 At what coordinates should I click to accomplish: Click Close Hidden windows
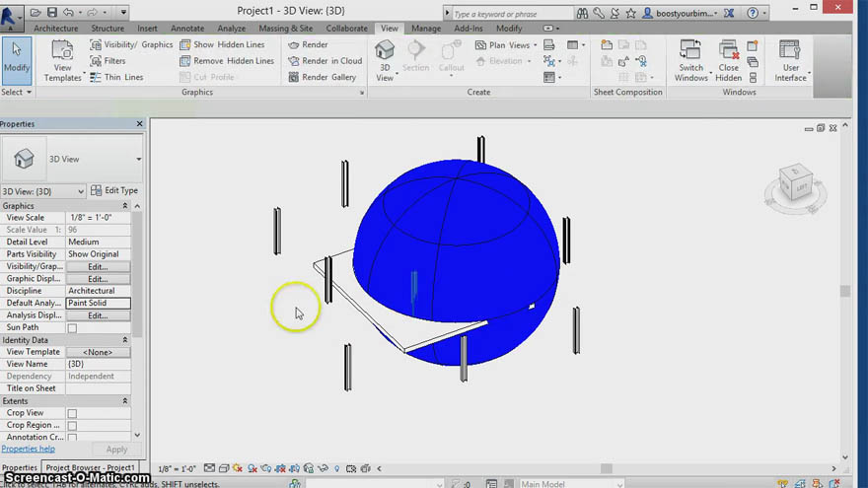(x=728, y=61)
